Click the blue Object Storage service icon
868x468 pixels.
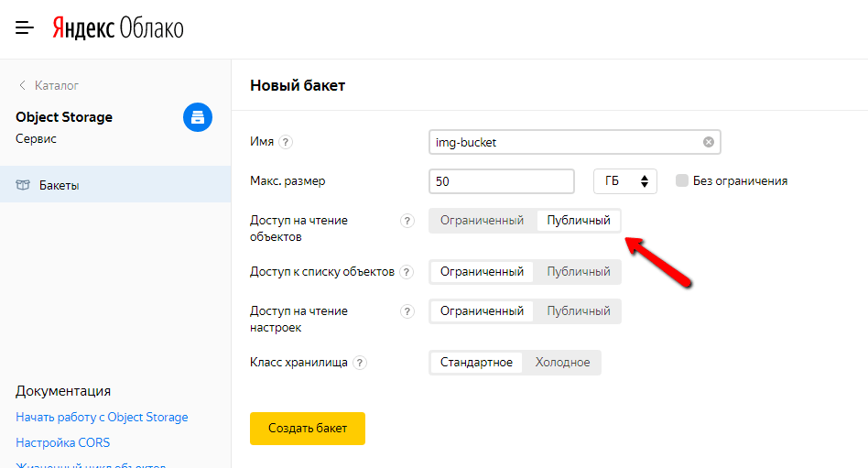[198, 117]
